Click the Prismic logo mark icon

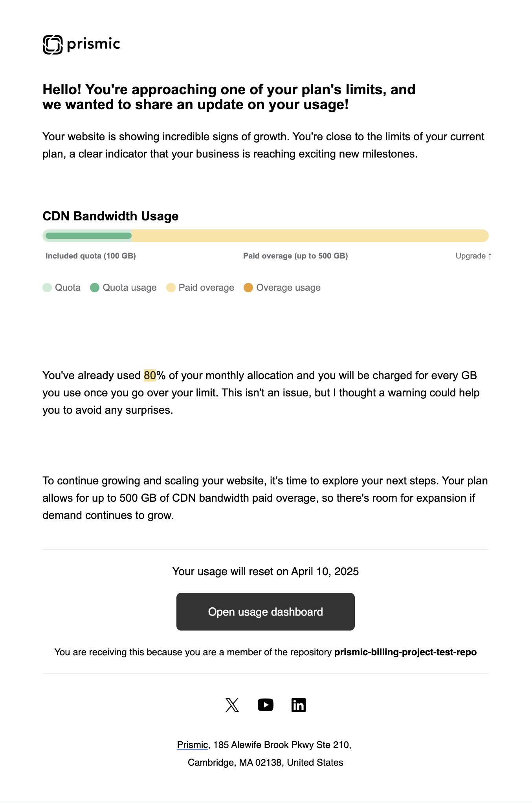click(x=53, y=44)
